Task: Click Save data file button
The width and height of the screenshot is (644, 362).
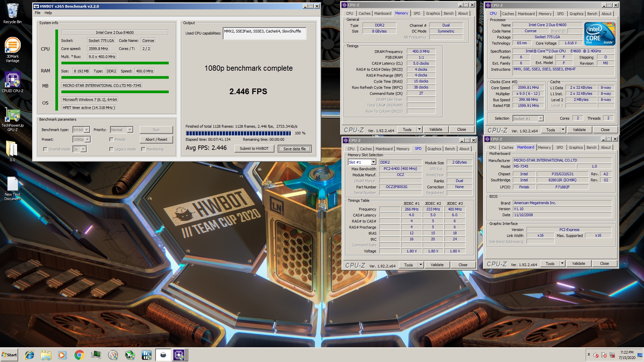Action: (294, 148)
